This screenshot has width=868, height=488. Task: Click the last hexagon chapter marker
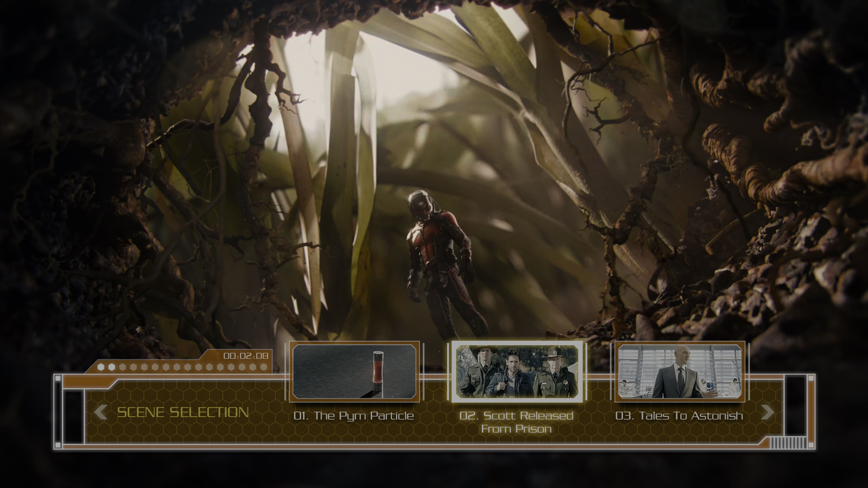(264, 367)
